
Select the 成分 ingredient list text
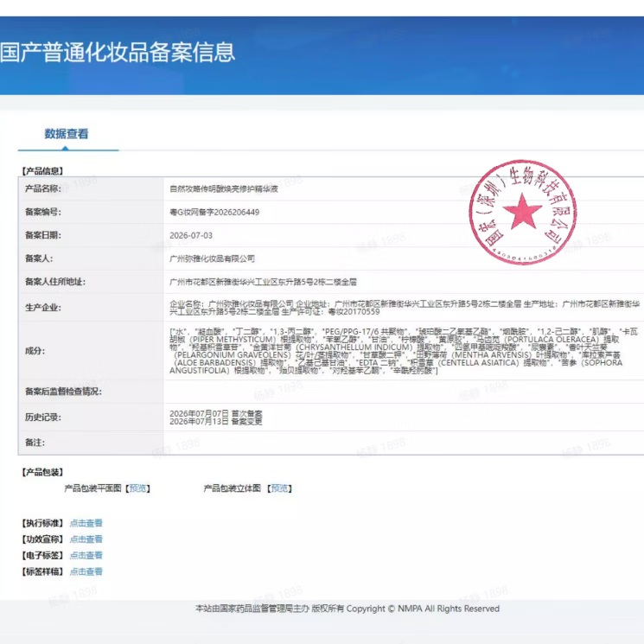(404, 351)
